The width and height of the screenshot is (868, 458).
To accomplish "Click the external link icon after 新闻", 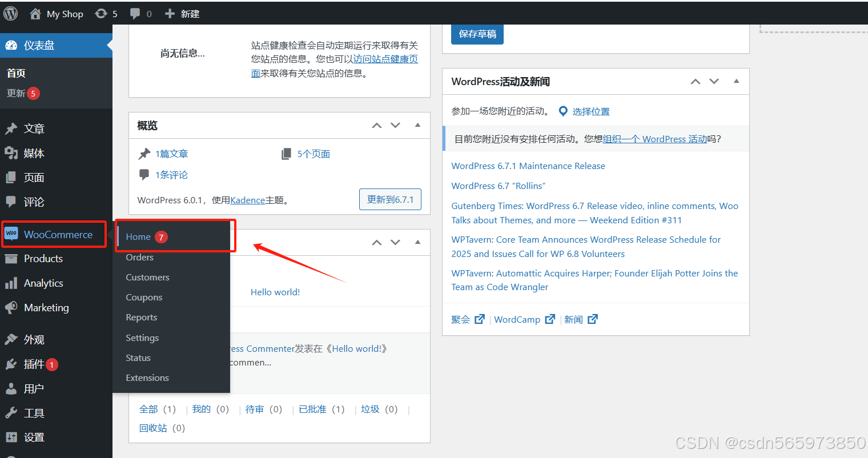I will click(593, 319).
